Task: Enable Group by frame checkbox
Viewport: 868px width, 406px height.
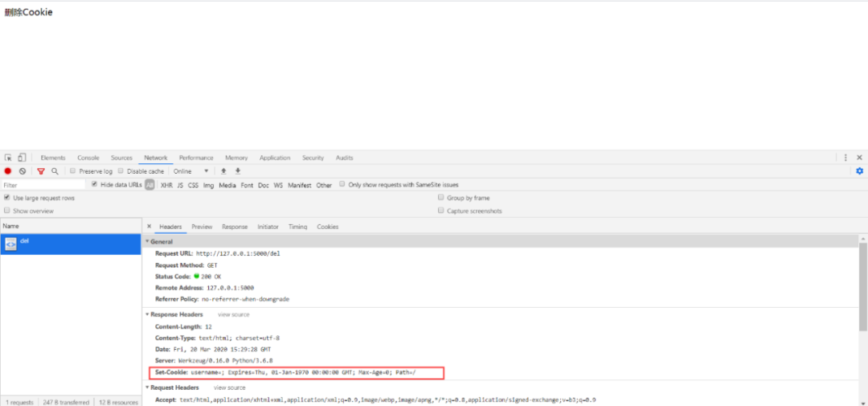Action: pyautogui.click(x=441, y=198)
